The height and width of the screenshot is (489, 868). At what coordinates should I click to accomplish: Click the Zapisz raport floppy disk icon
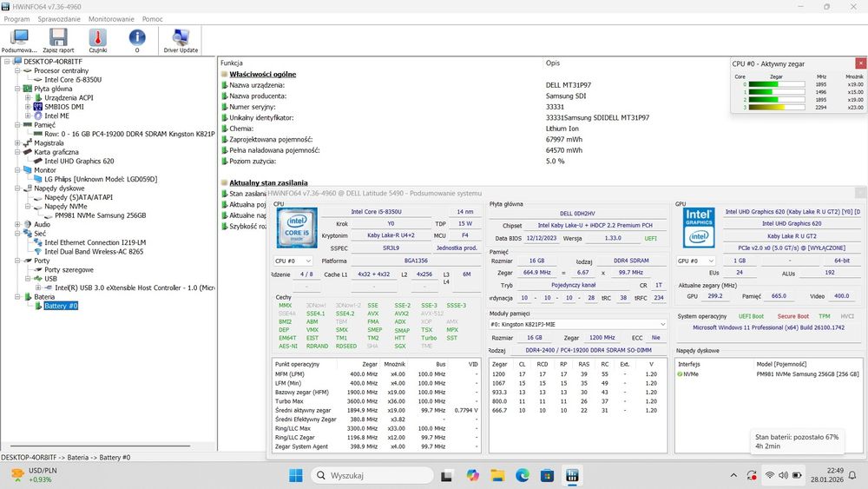(x=58, y=41)
